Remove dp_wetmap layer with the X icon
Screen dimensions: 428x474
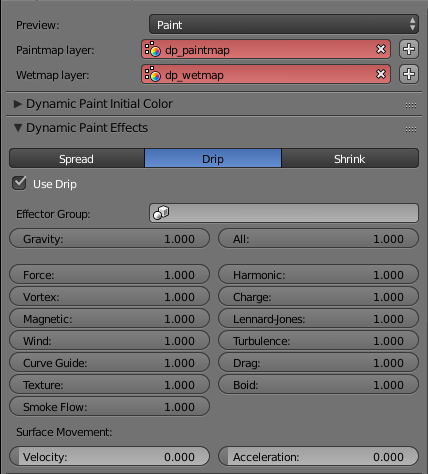click(381, 74)
